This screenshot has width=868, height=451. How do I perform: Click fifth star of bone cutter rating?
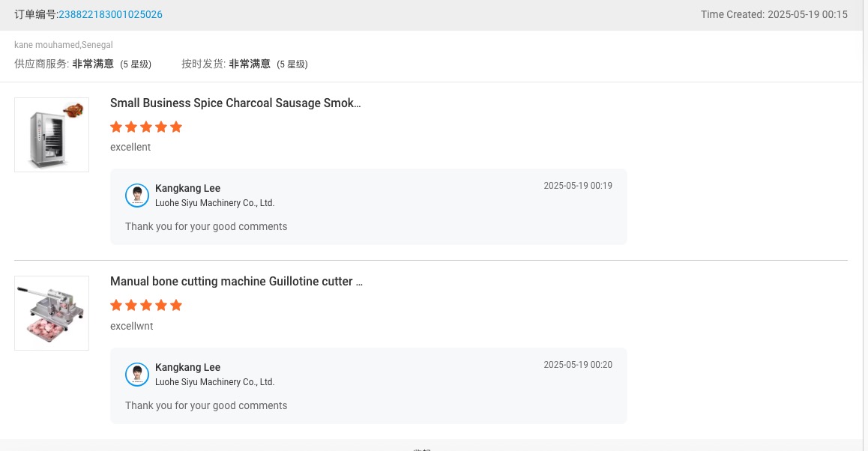pyautogui.click(x=176, y=306)
